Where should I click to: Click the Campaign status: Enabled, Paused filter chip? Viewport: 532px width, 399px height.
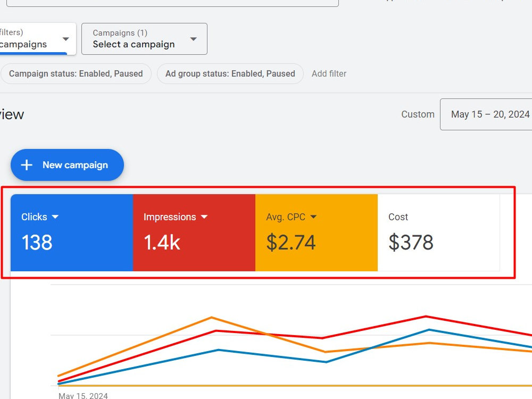(x=76, y=73)
